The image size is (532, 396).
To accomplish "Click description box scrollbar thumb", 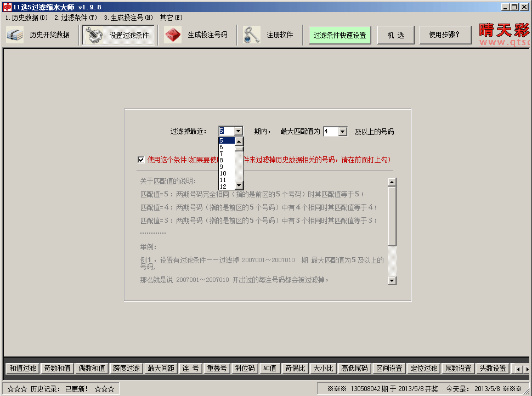I will (x=392, y=216).
